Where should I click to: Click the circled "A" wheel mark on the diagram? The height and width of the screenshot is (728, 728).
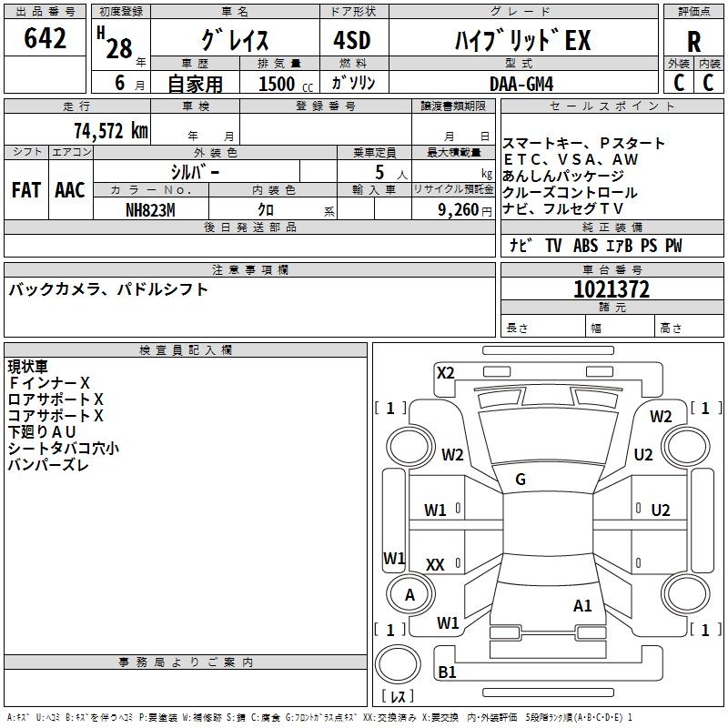point(409,595)
